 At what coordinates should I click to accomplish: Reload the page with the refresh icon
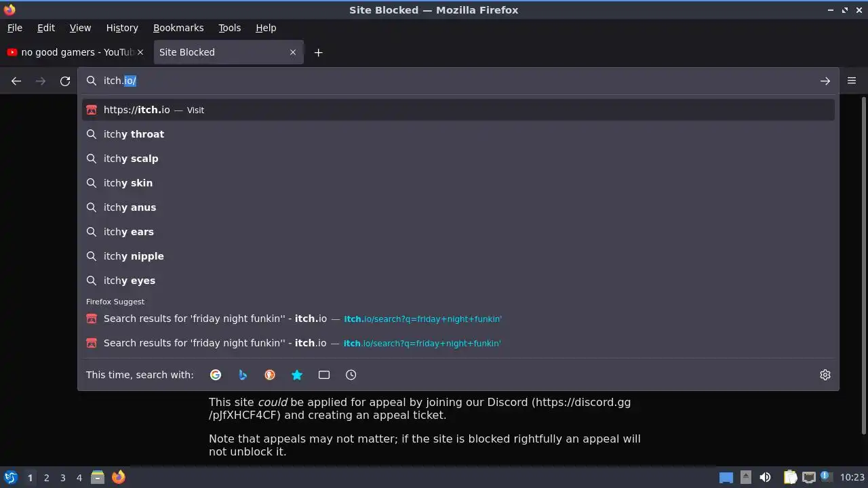click(x=65, y=81)
